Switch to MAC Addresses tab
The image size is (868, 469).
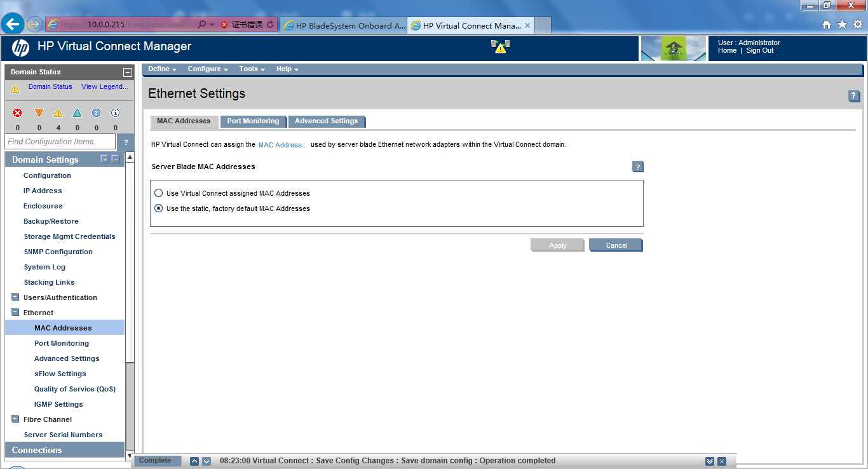[184, 121]
